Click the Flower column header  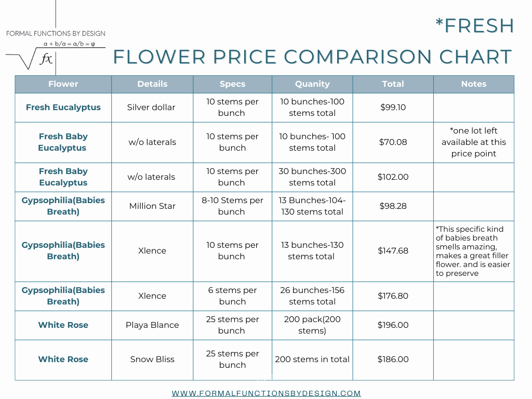point(63,84)
